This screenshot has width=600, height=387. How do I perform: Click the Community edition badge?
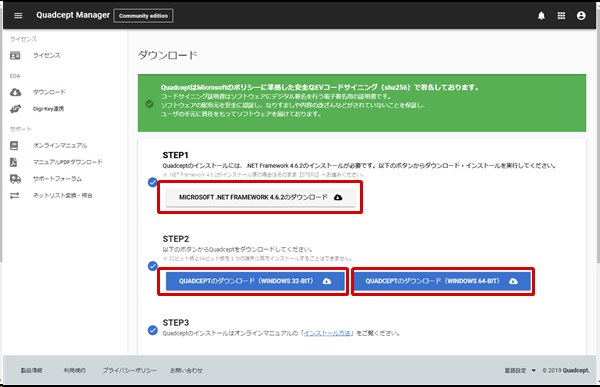pyautogui.click(x=143, y=16)
